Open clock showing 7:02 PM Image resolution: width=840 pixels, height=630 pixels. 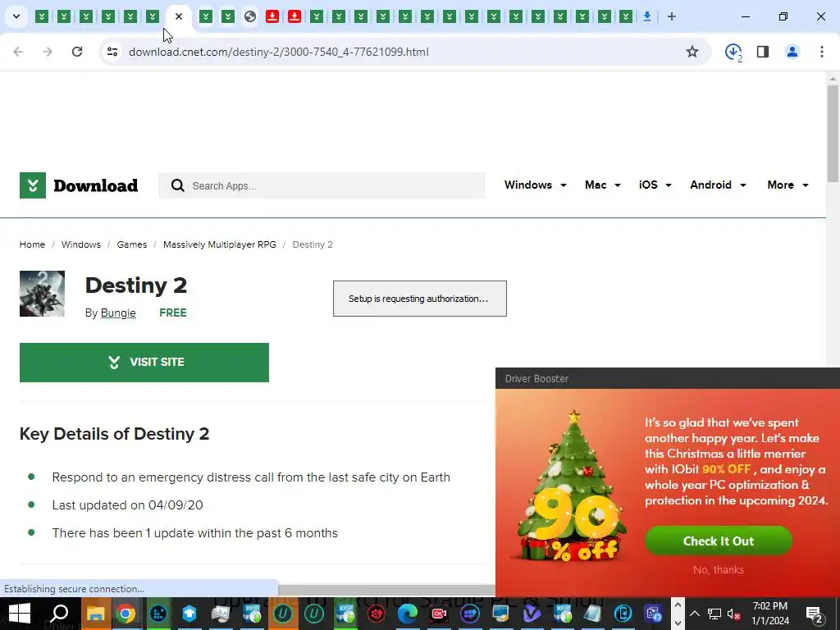(x=769, y=614)
